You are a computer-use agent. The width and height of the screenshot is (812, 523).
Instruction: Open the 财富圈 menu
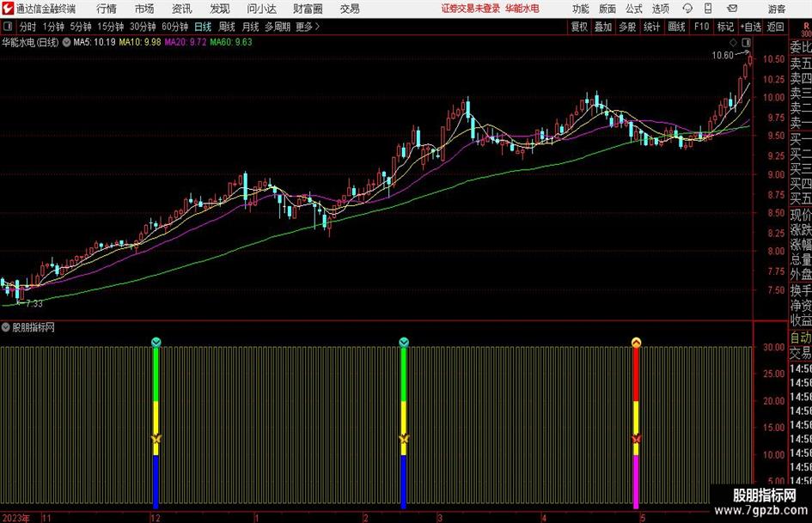click(x=308, y=9)
